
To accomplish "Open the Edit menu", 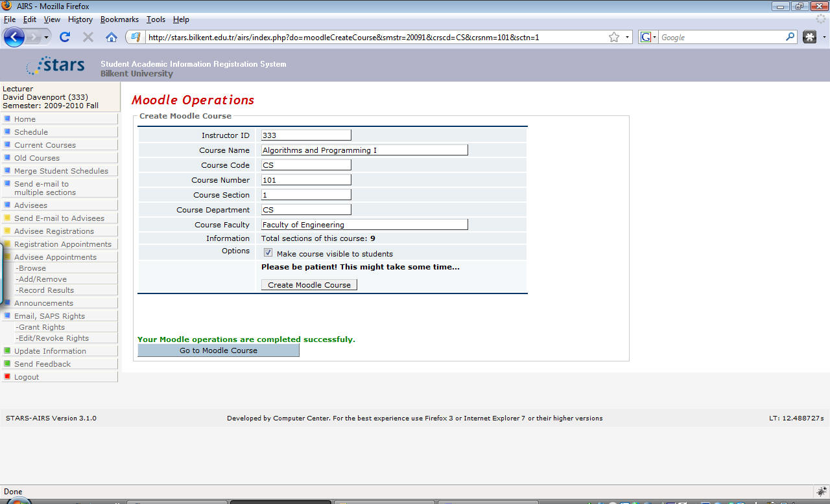I will coord(30,19).
